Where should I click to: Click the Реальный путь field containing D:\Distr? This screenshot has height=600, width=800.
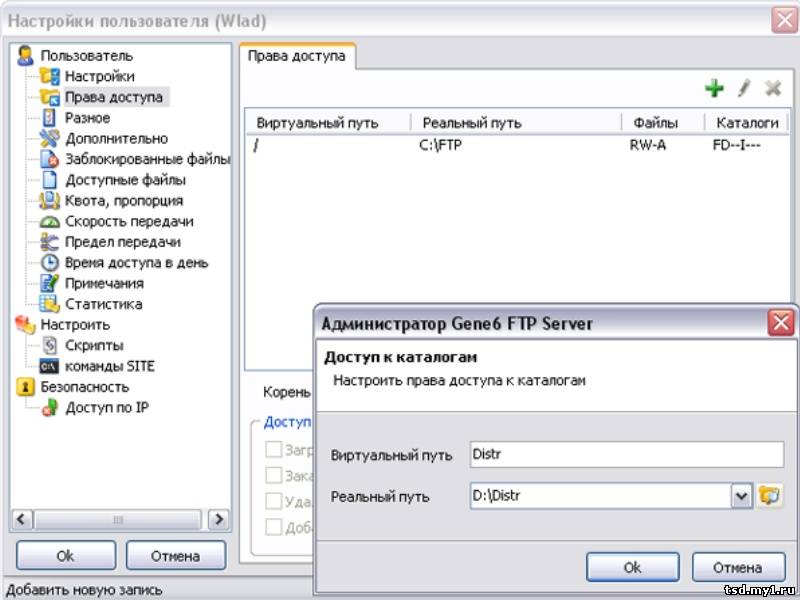point(601,495)
